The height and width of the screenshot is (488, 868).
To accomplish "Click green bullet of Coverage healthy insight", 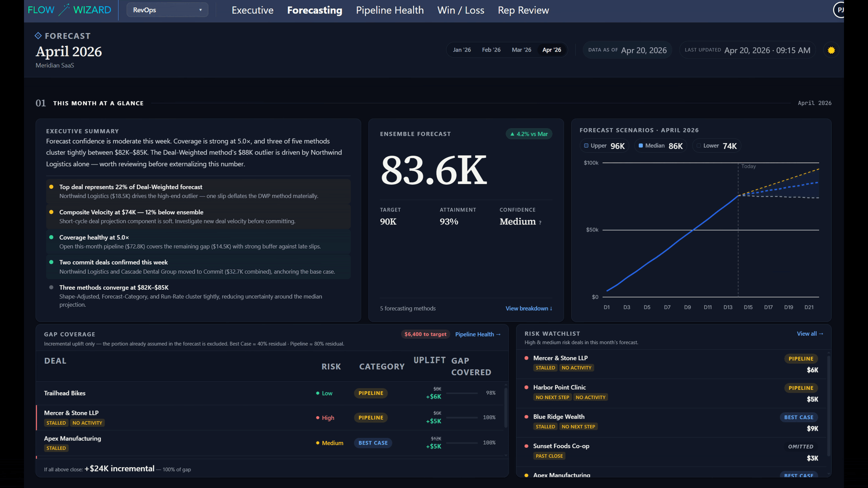I will [51, 237].
